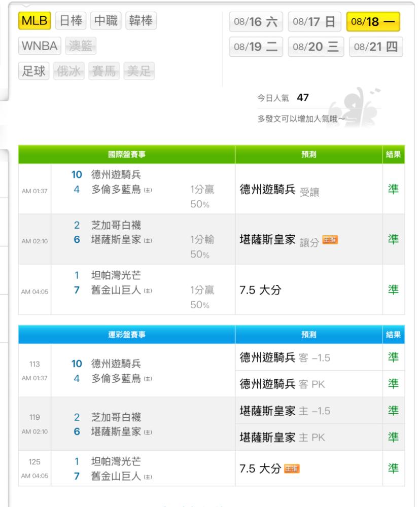The image size is (420, 507).
Task: Click the 德州遊騎兵 客 -1.5 prediction
Action: [x=285, y=357]
